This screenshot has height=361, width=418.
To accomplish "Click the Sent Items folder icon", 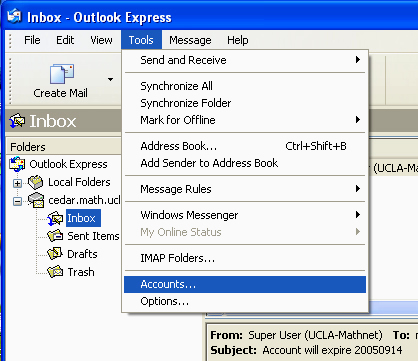I will [55, 236].
